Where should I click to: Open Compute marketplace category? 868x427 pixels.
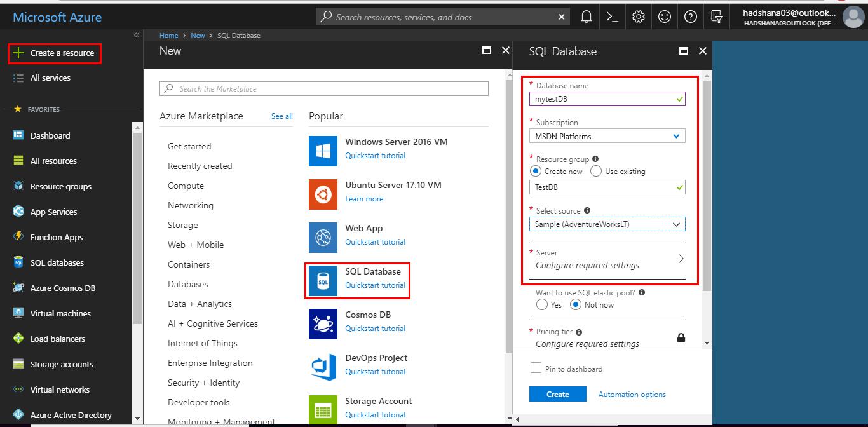186,186
